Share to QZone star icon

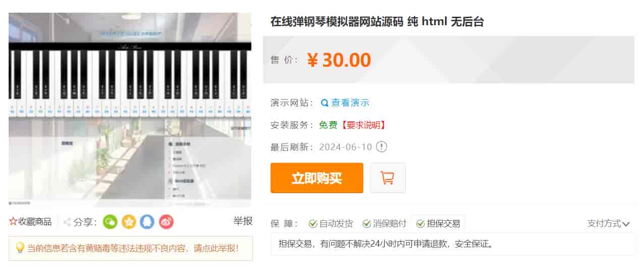pyautogui.click(x=129, y=221)
